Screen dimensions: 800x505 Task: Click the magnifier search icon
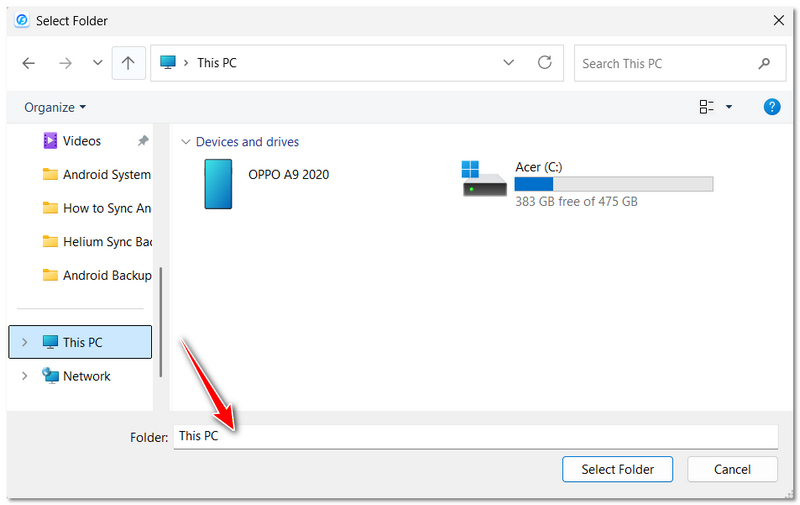[x=764, y=63]
